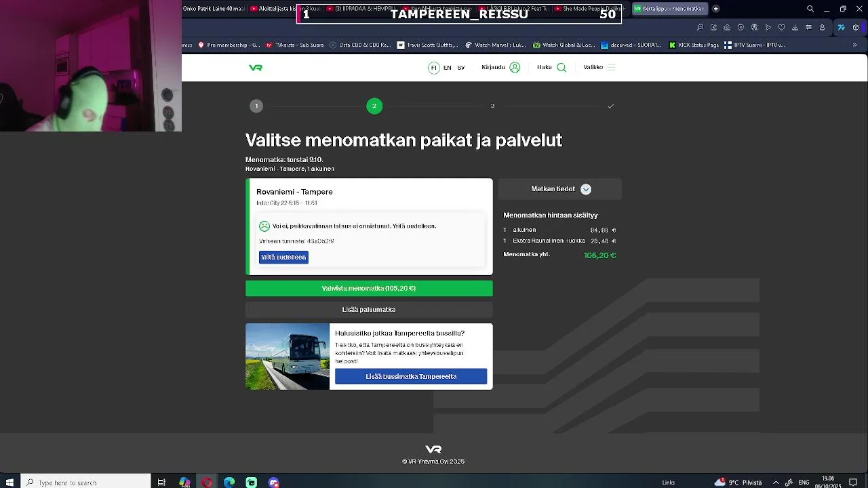Image resolution: width=868 pixels, height=488 pixels.
Task: Click the ENG language indicator
Action: (x=804, y=483)
